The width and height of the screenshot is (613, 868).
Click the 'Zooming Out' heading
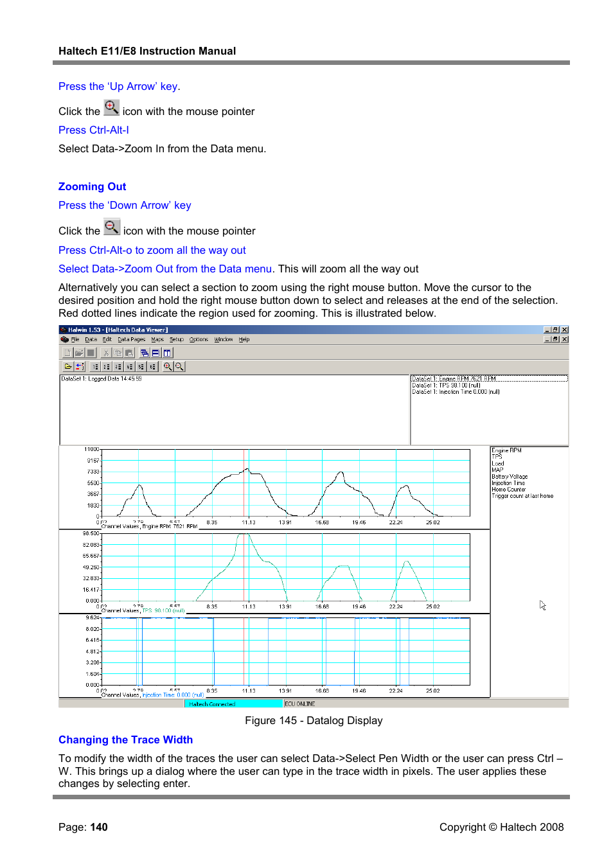[92, 186]
